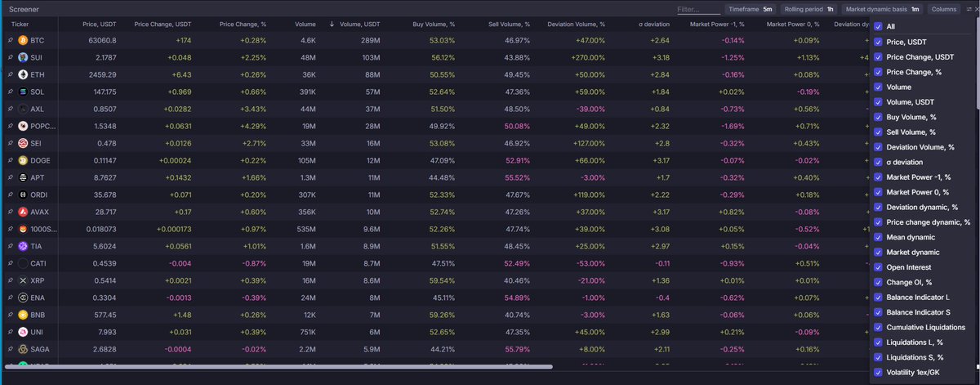Click BTC price value 63060.8
The height and width of the screenshot is (385, 980).
tap(100, 40)
